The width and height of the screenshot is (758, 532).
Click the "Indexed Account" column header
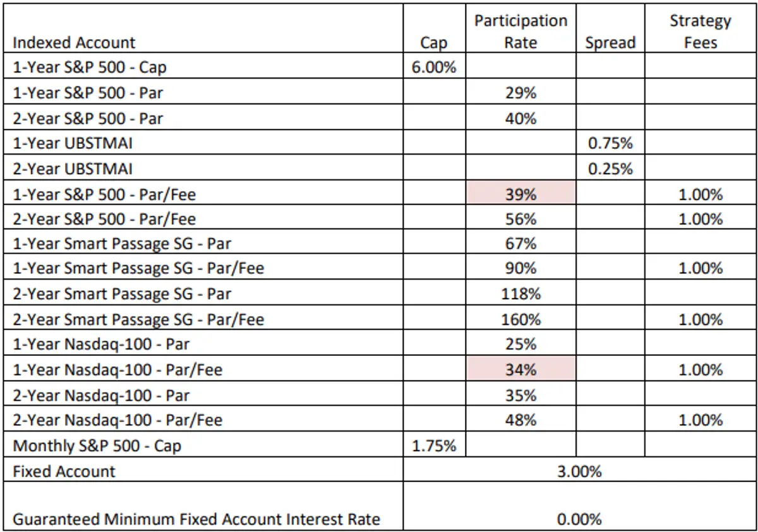point(75,43)
